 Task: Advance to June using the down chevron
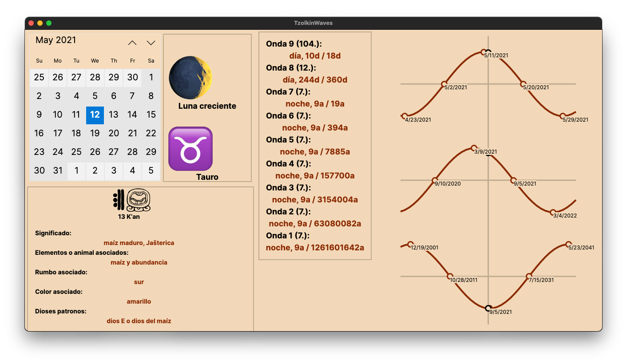click(x=151, y=42)
